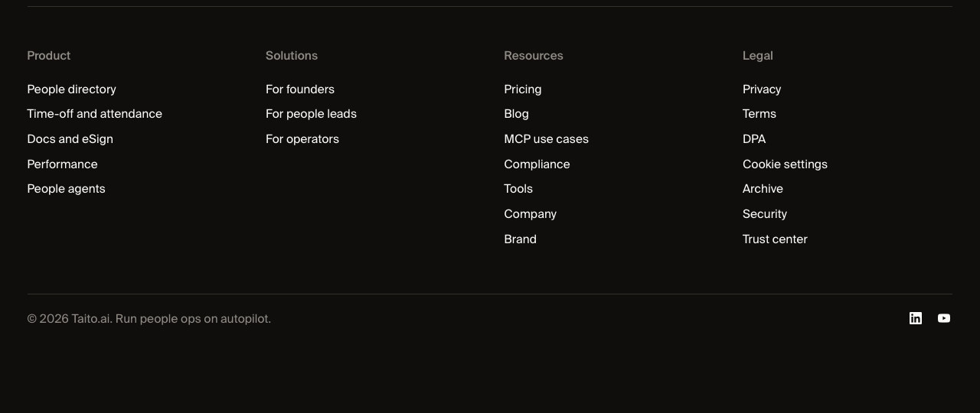
Task: Go to the Compliance resource
Action: (x=537, y=164)
